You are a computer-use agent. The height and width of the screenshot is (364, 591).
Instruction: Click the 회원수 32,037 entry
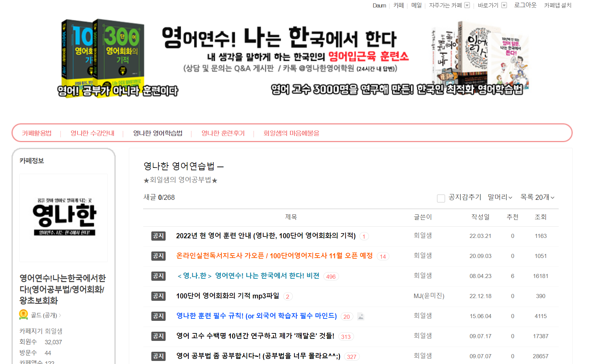[40, 342]
